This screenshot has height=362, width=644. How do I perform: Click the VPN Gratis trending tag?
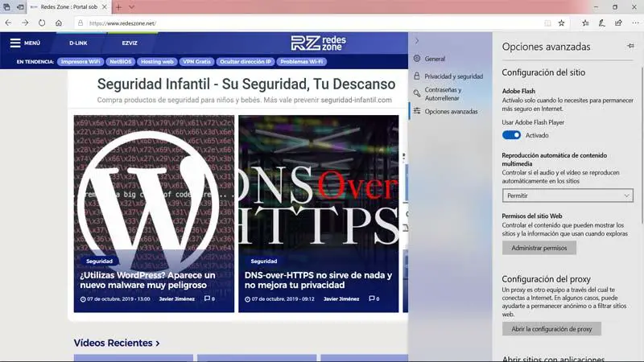coord(196,62)
